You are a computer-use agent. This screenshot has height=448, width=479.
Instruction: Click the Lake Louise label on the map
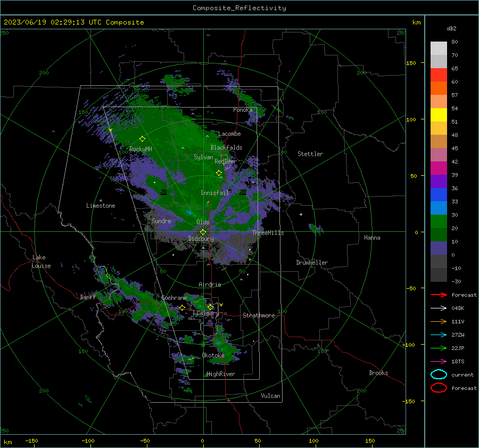(x=41, y=262)
